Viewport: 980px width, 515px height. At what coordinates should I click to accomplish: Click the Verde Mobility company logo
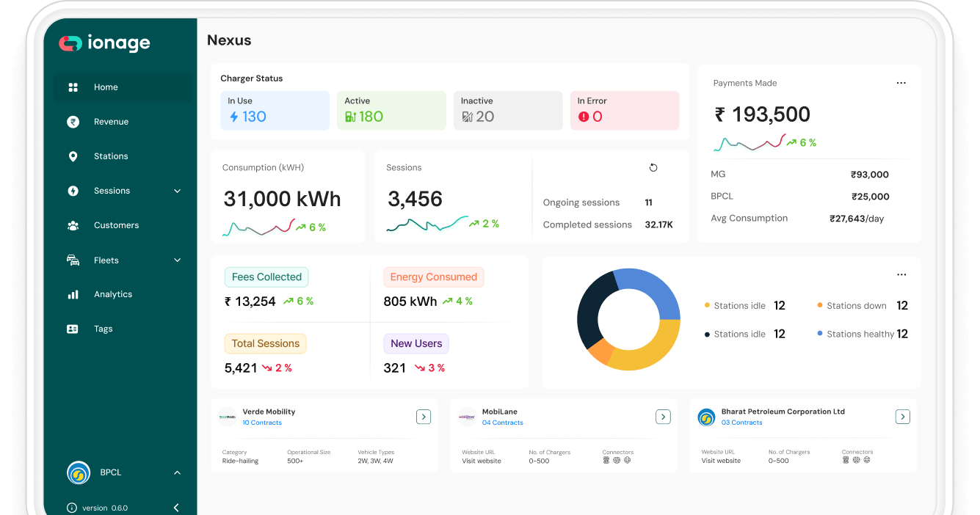228,417
